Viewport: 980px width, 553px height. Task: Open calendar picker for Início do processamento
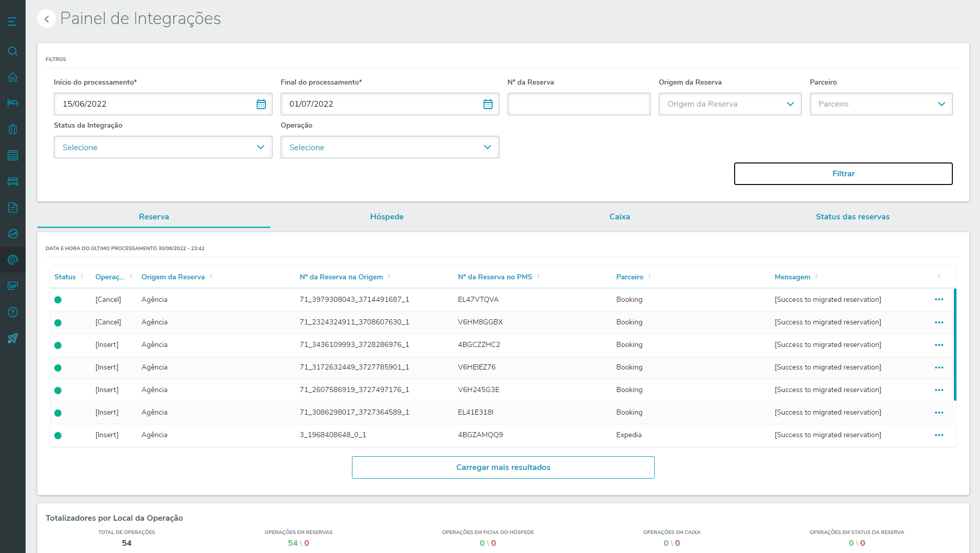click(x=261, y=104)
